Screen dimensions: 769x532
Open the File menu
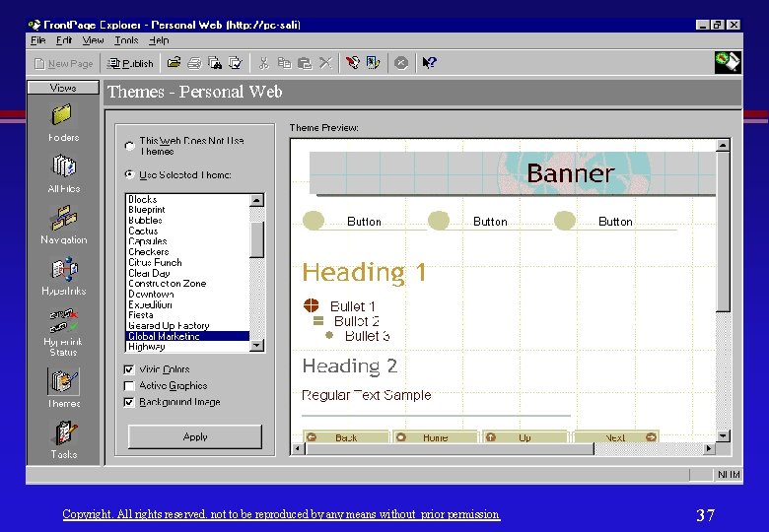[37, 40]
